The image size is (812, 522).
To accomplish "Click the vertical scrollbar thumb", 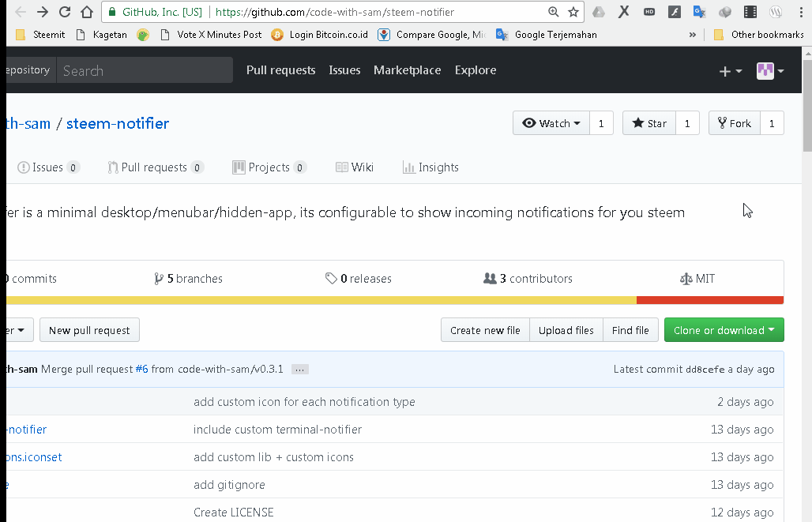I will (x=807, y=106).
